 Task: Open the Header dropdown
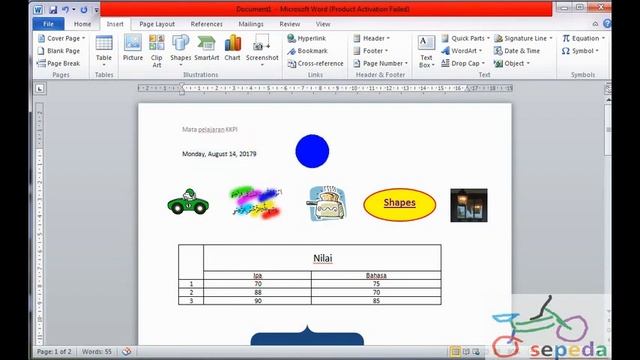click(x=371, y=38)
